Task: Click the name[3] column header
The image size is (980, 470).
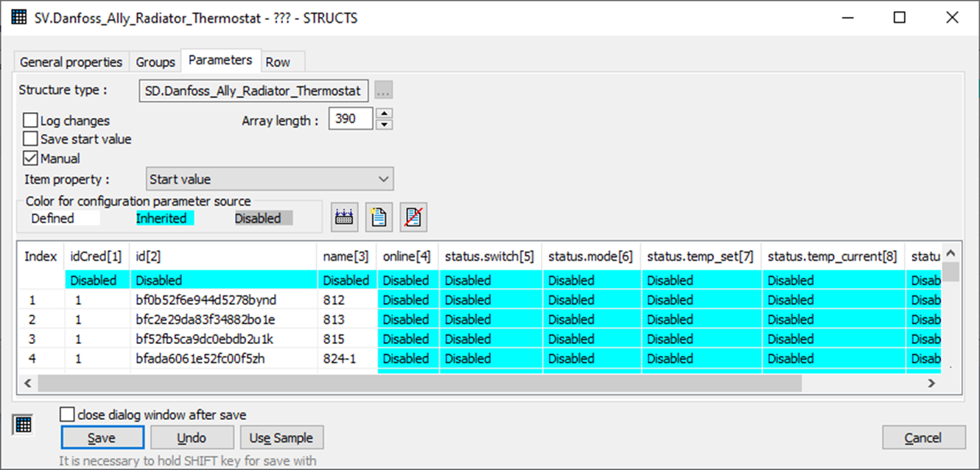Action: (x=347, y=256)
